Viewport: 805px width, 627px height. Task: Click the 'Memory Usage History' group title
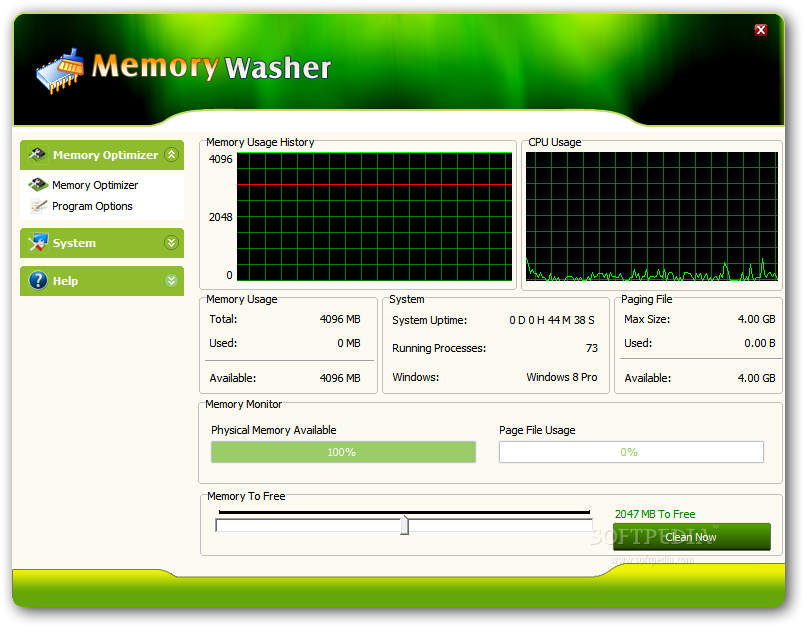coord(260,142)
